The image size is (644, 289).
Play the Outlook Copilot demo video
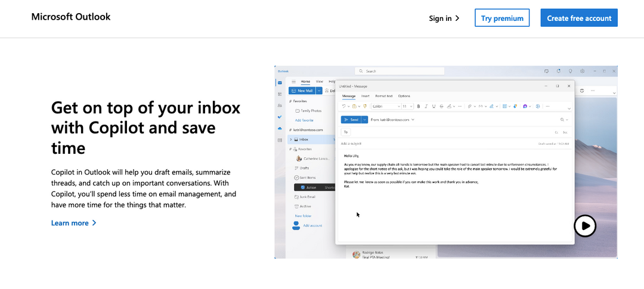pos(585,226)
